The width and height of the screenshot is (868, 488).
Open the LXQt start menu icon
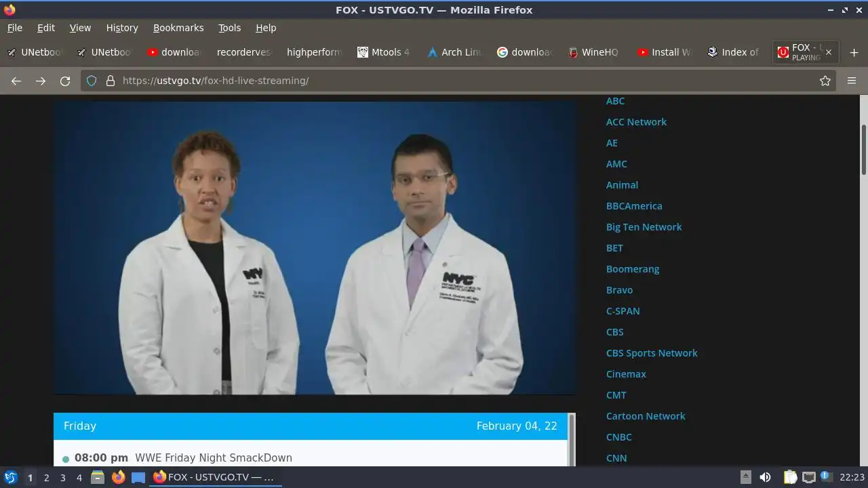pos(11,477)
